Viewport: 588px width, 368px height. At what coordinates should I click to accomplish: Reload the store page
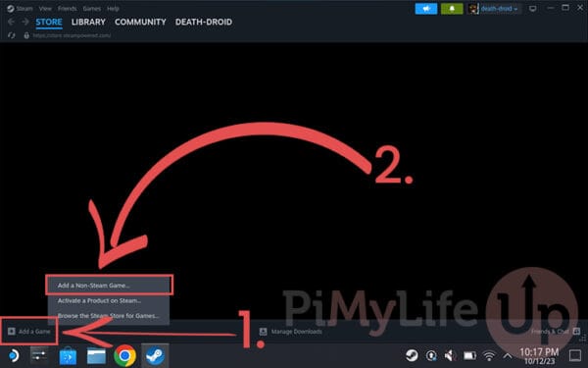tap(12, 35)
